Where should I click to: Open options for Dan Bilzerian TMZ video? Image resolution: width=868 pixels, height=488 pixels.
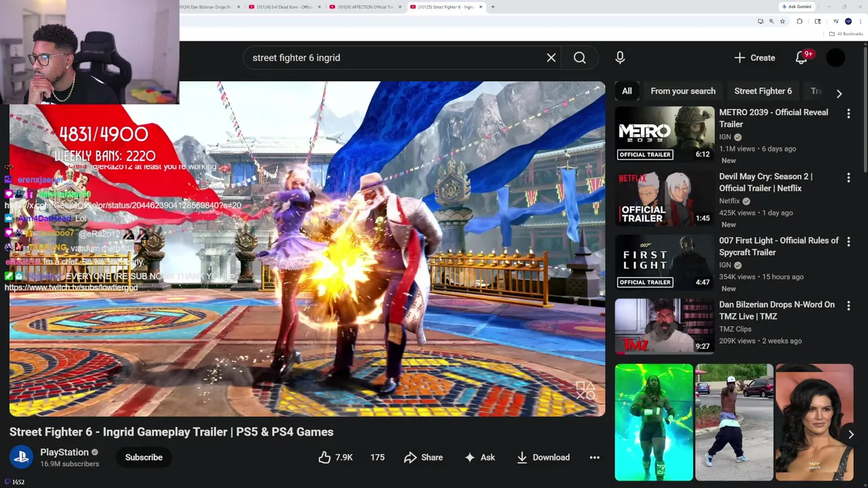click(848, 306)
